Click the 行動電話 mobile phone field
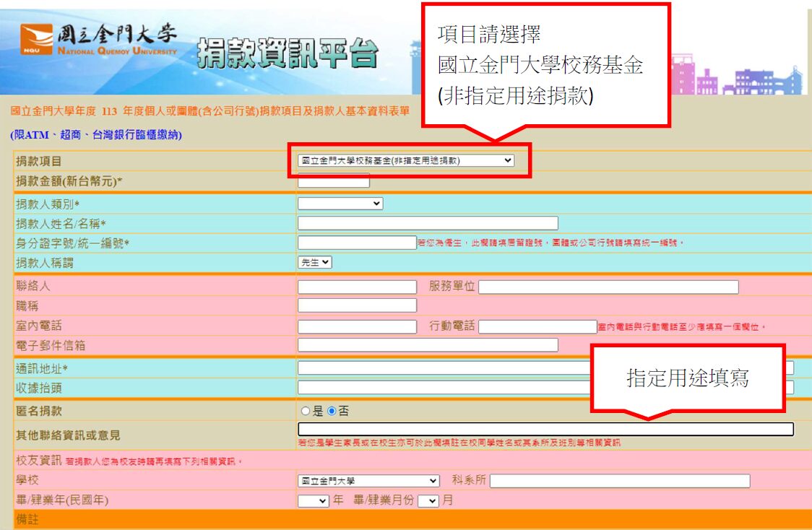Viewport: 812px width, 530px height. [537, 326]
